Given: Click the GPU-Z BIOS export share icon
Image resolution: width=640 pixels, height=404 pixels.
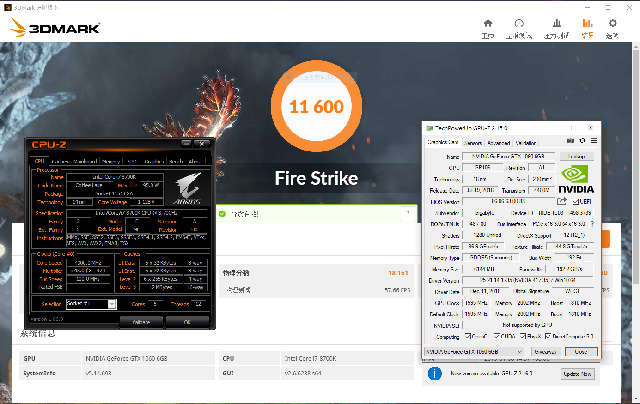Looking at the screenshot, I should pyautogui.click(x=562, y=201).
